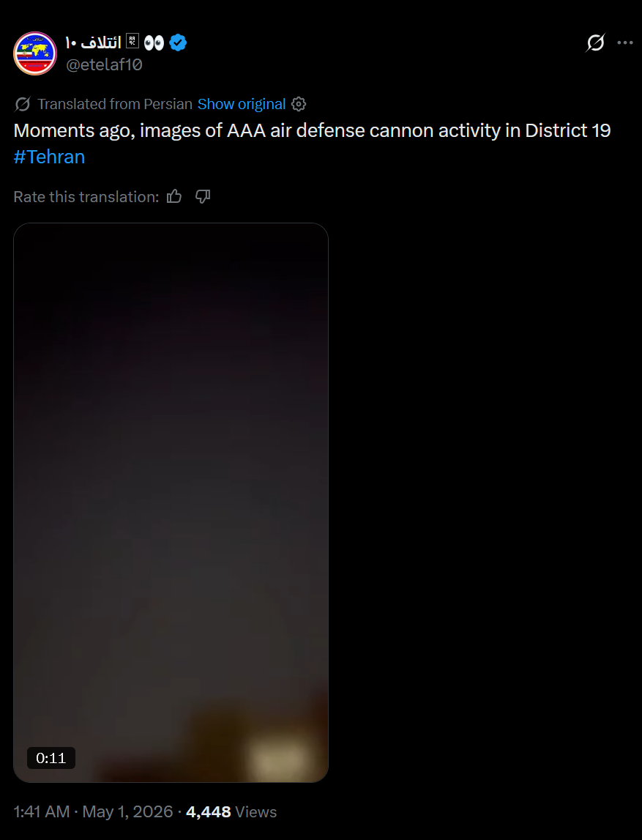Click the eyes emoji in display name
The width and height of the screenshot is (642, 840).
154,43
